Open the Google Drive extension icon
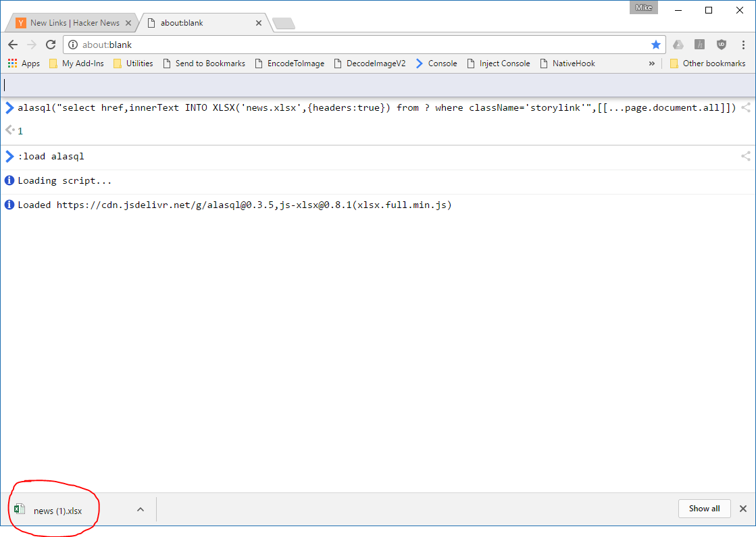The width and height of the screenshot is (756, 537). pos(678,44)
